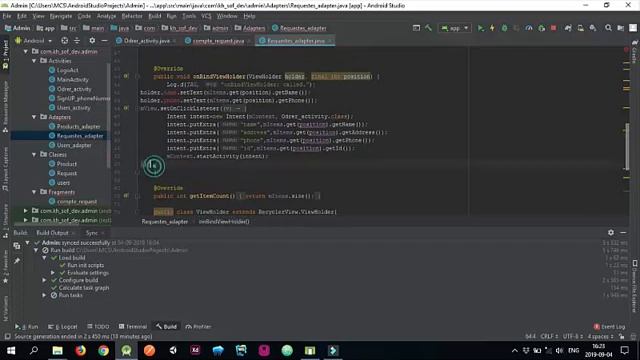Viewport: 640px width, 360px height.
Task: Open the Build menu
Action: click(x=155, y=16)
